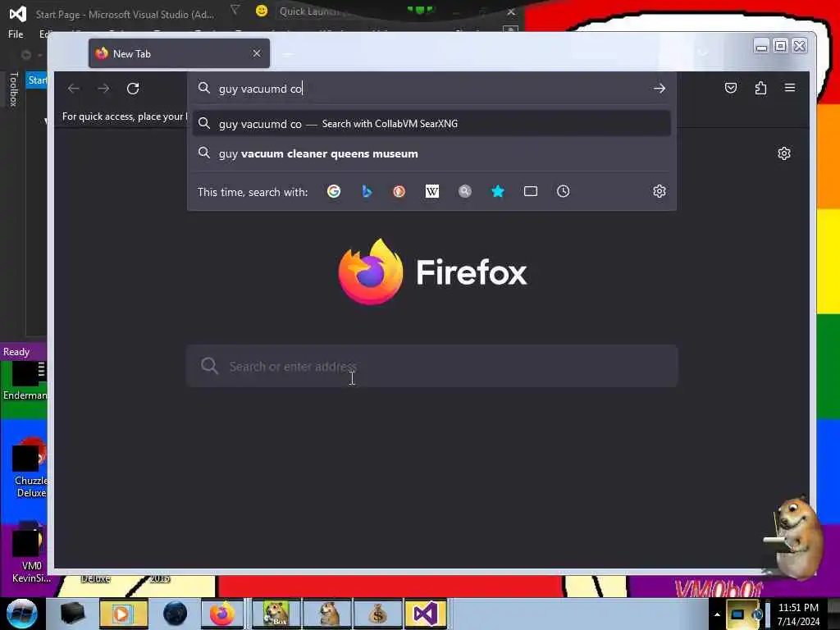Screen dimensions: 840x630
Task: Search this time with Bing
Action: click(367, 191)
